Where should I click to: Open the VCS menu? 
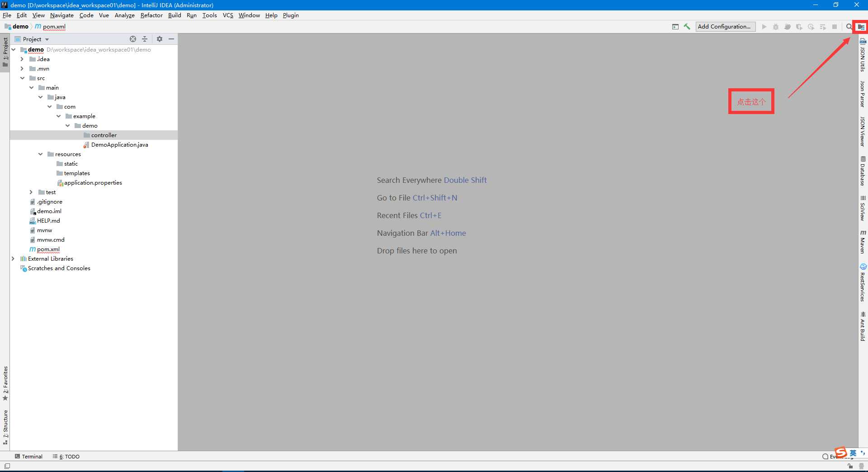click(228, 15)
